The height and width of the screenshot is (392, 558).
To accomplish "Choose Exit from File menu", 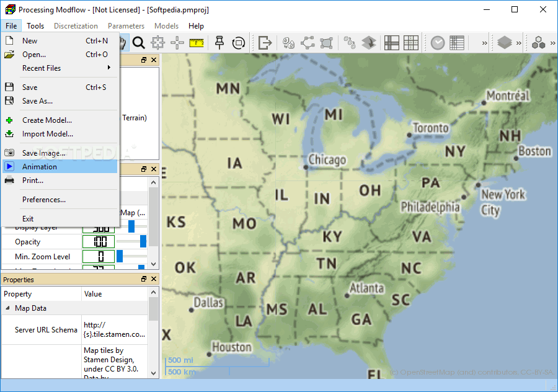I will click(60, 219).
